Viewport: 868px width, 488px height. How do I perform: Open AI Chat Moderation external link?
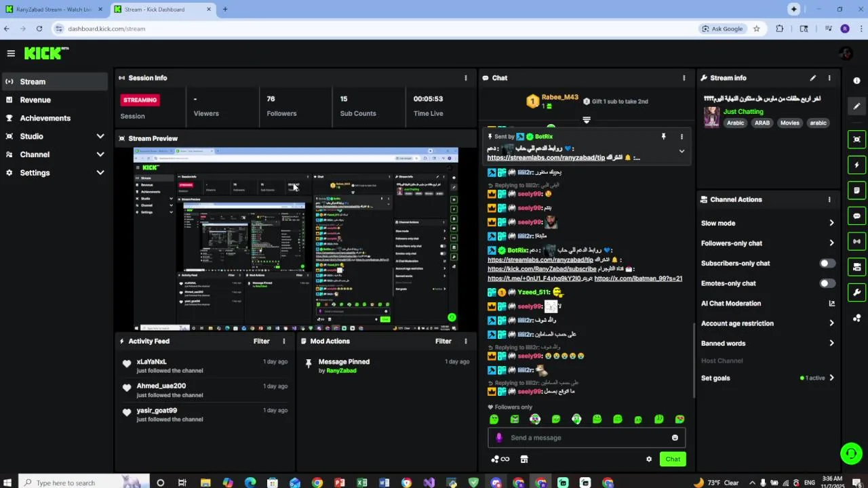[x=831, y=304]
